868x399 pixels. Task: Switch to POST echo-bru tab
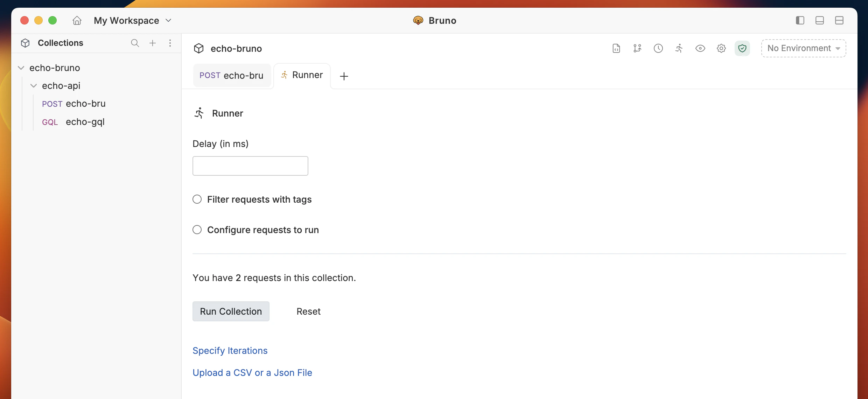pyautogui.click(x=232, y=76)
